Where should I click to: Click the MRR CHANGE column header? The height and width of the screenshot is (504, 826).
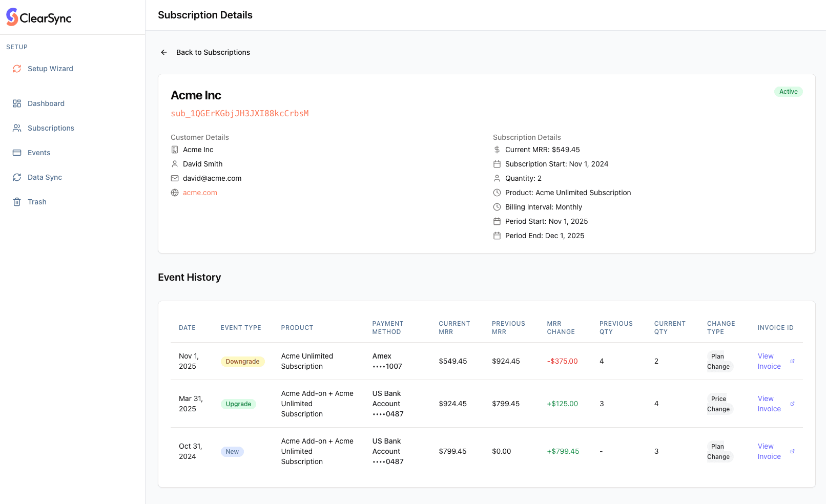(561, 328)
